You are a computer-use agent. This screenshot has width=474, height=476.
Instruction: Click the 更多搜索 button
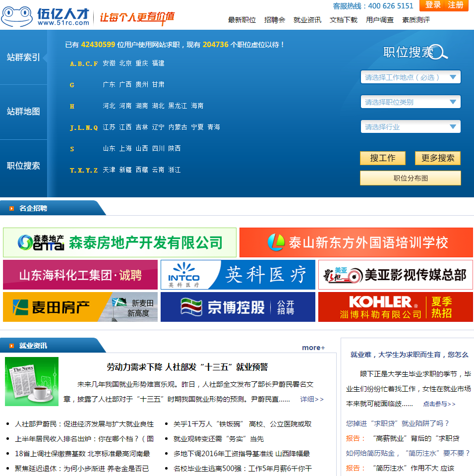click(x=438, y=158)
